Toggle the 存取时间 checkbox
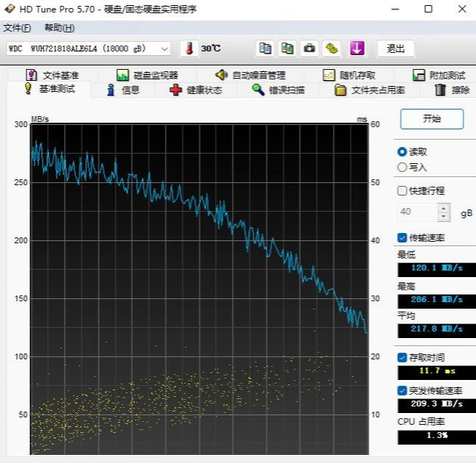476x463 pixels. [402, 357]
